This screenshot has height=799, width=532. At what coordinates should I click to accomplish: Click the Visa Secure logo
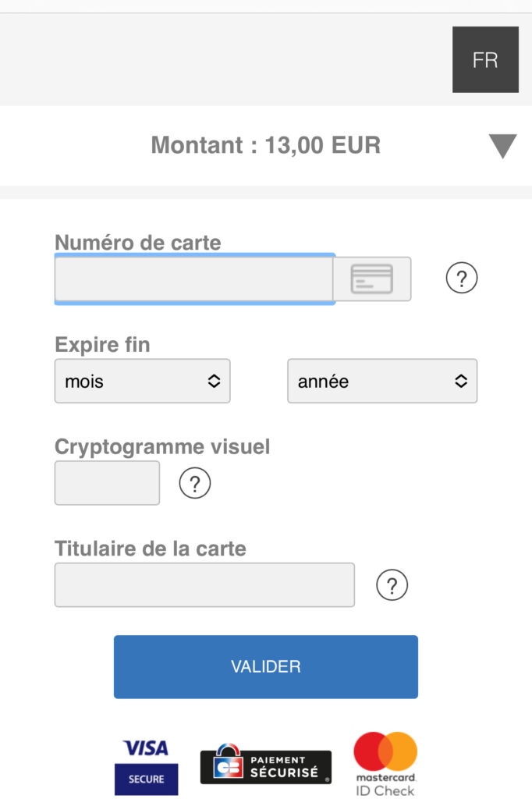pos(146,766)
